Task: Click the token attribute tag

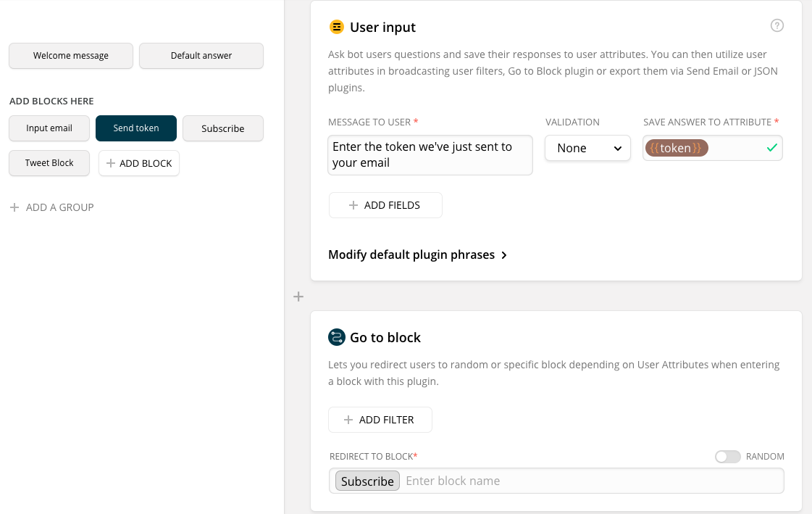Action: pos(676,148)
